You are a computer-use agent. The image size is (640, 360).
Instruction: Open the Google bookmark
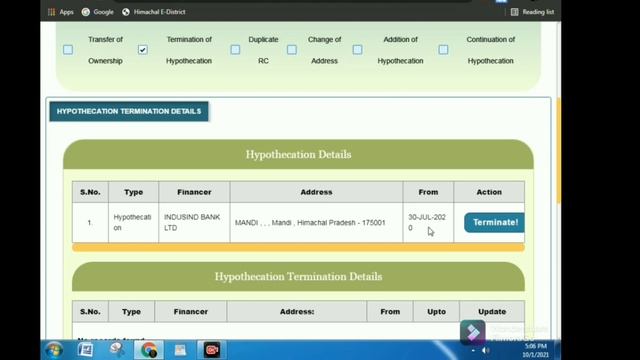point(98,12)
